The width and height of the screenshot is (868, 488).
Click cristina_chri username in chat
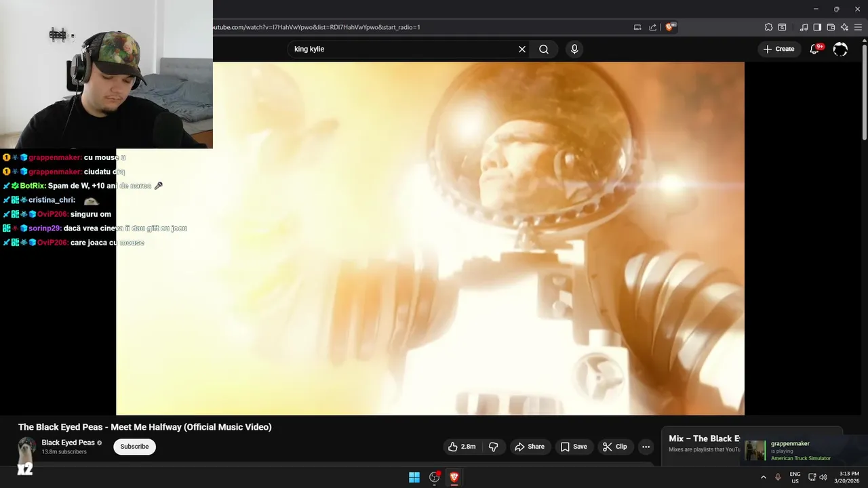click(x=52, y=200)
